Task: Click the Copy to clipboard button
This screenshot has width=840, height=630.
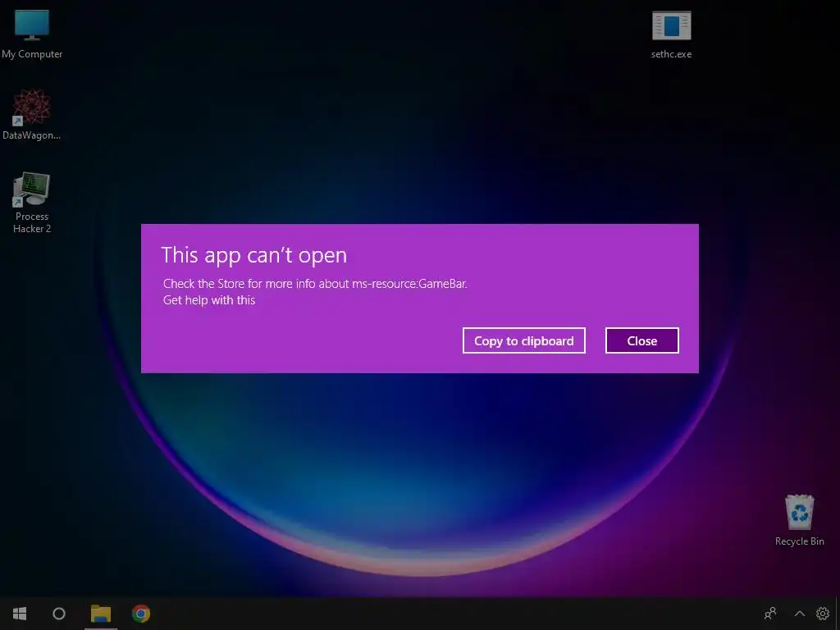Action: tap(524, 340)
